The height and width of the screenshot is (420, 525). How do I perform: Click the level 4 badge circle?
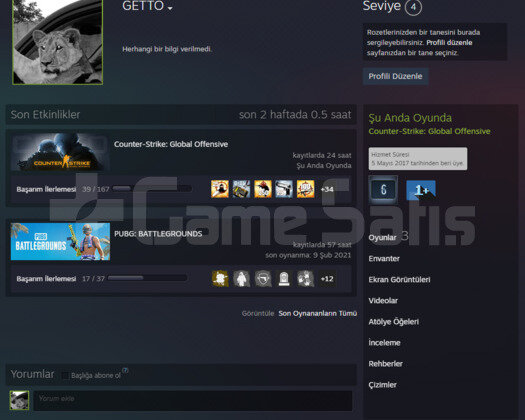click(x=413, y=7)
